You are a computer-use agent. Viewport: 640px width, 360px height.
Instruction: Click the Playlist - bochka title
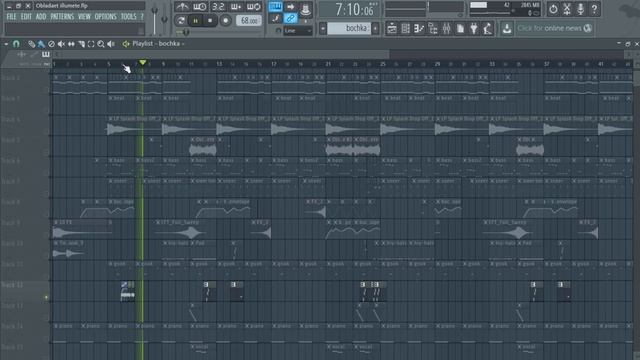point(156,43)
